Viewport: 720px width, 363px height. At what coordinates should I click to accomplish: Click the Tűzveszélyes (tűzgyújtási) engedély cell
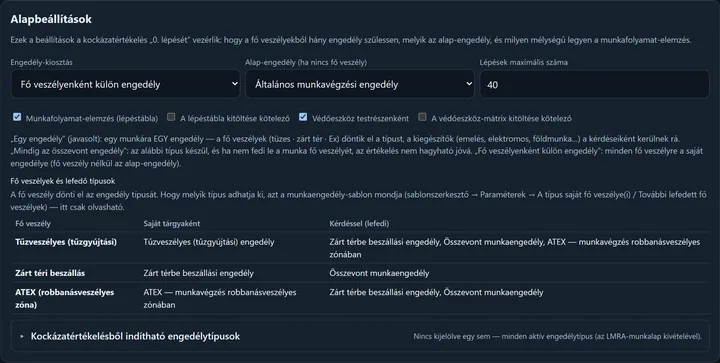coord(209,242)
